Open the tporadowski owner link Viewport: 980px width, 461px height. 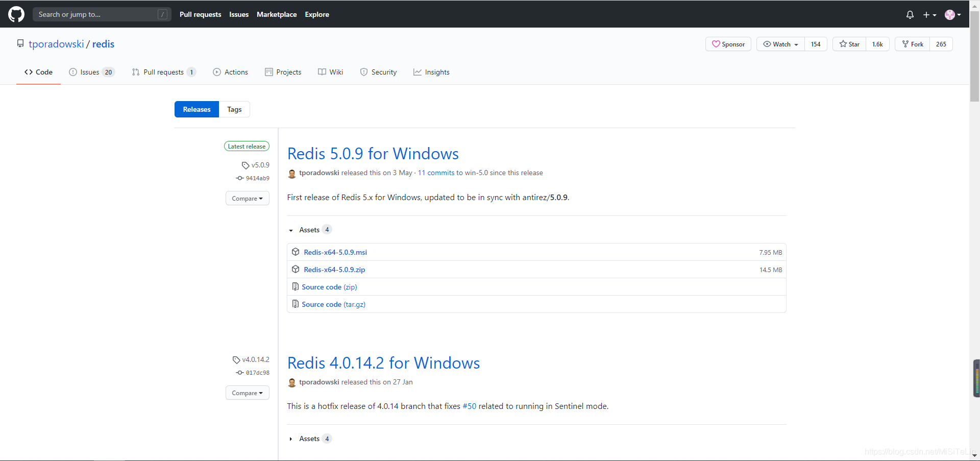pyautogui.click(x=56, y=44)
